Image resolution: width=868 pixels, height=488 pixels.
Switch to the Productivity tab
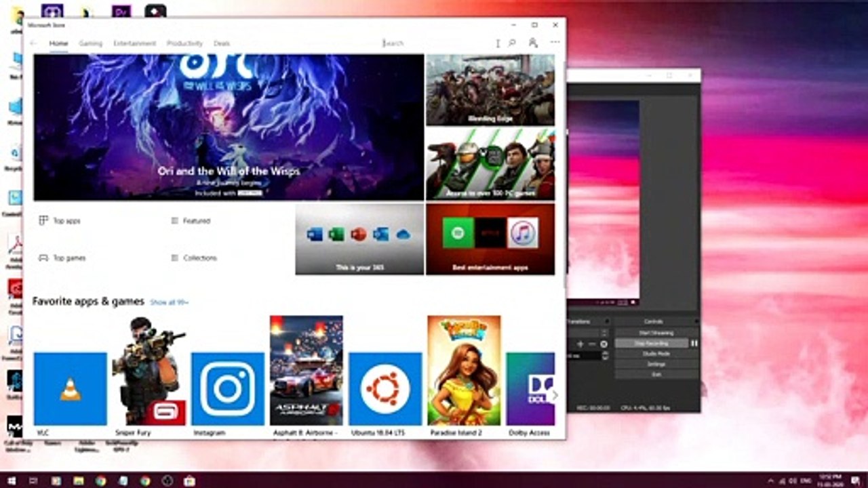(184, 43)
